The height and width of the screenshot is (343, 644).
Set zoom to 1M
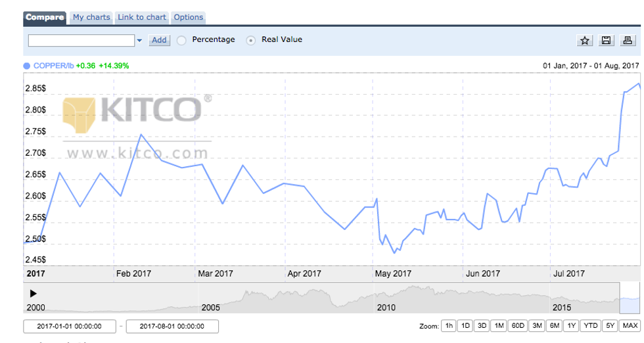tap(499, 326)
